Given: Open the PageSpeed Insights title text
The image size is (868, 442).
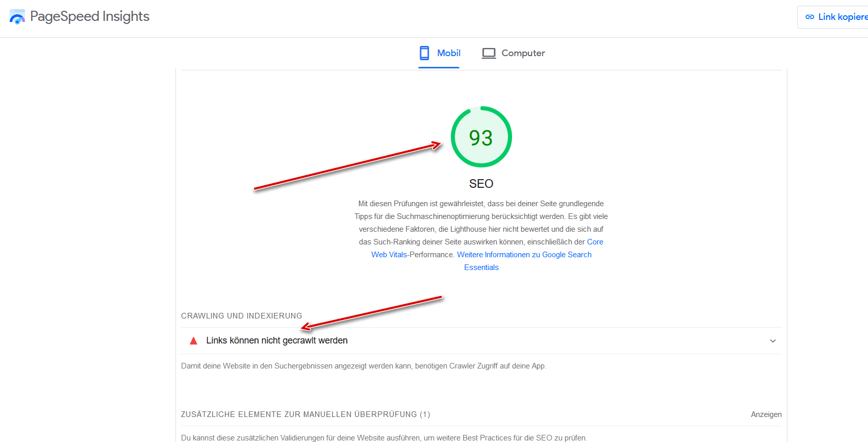Looking at the screenshot, I should click(90, 16).
